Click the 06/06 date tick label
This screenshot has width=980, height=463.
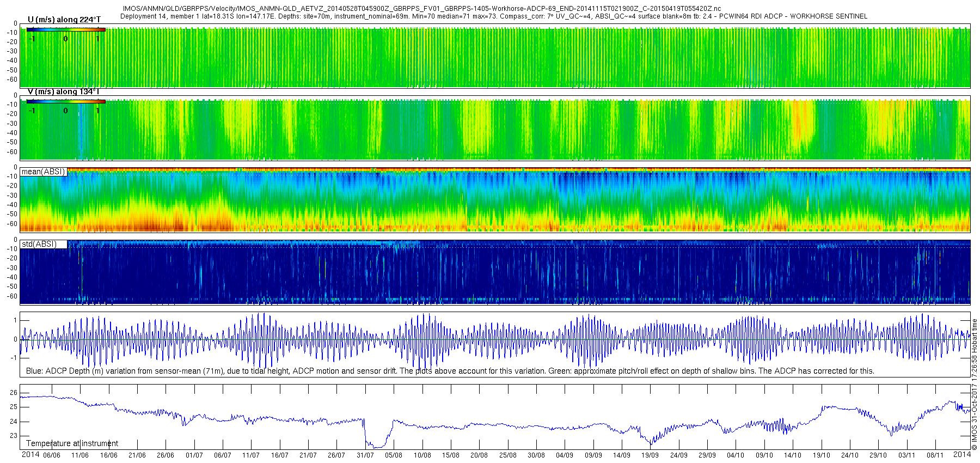(x=52, y=455)
